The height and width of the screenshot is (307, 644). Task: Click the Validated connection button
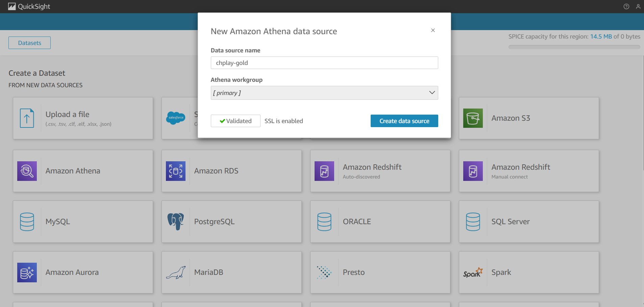(x=236, y=121)
